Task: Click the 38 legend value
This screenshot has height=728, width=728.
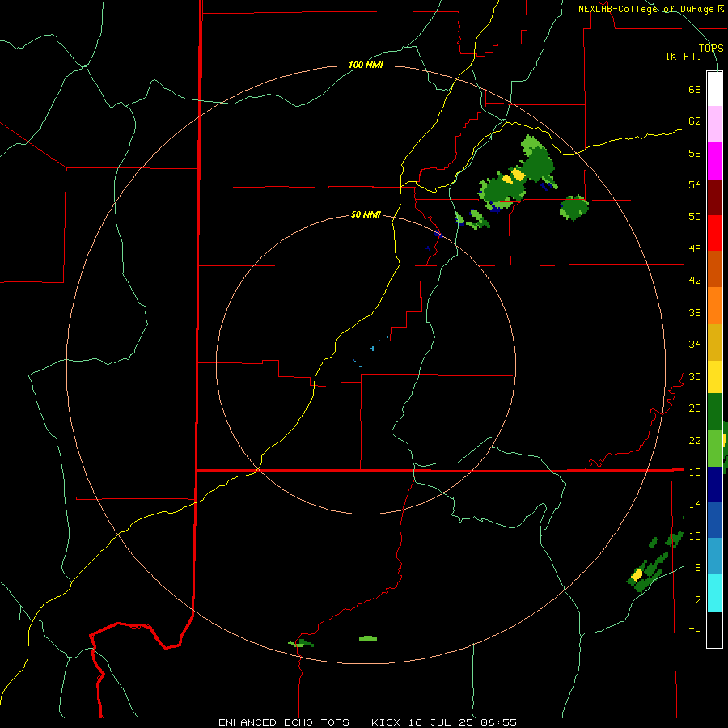Action: 695,313
